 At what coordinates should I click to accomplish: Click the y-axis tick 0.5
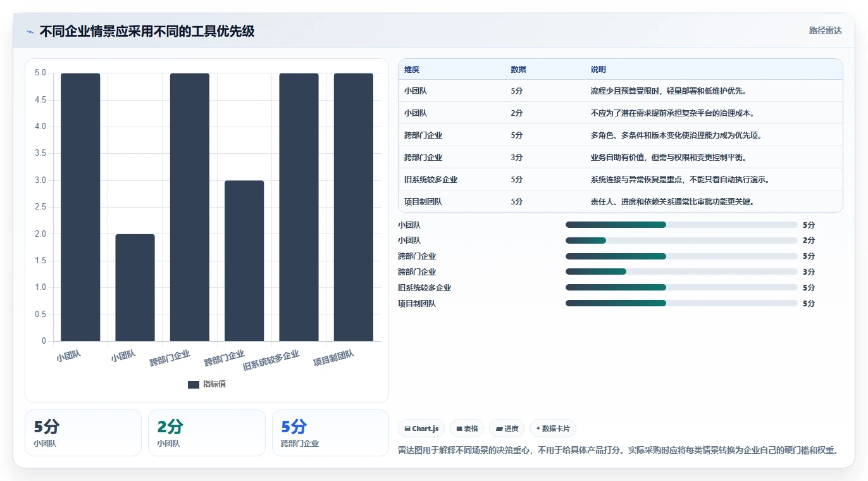pyautogui.click(x=40, y=315)
